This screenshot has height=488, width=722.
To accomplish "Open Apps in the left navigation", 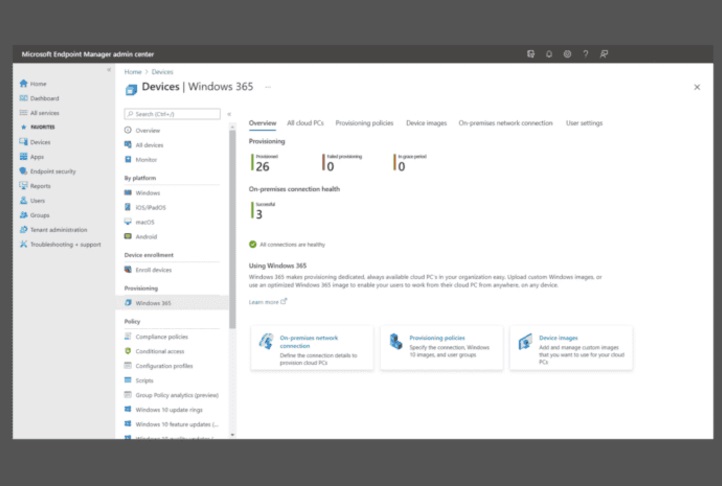I will point(32,157).
